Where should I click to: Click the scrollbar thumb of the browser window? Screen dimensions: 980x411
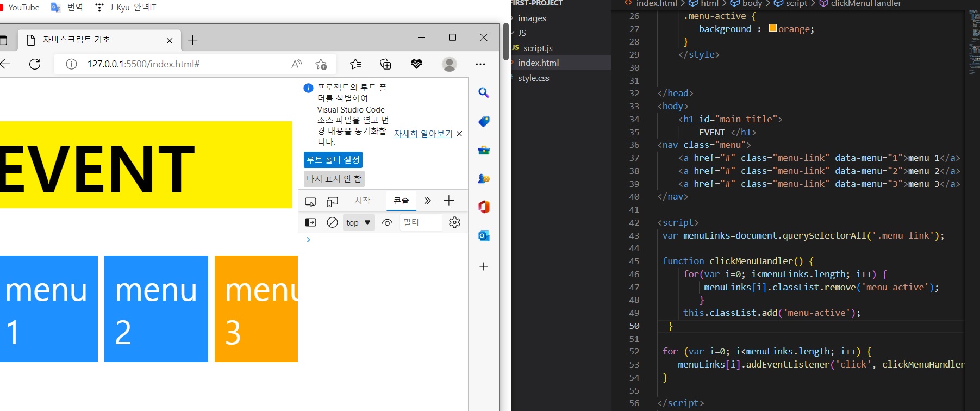(506, 42)
